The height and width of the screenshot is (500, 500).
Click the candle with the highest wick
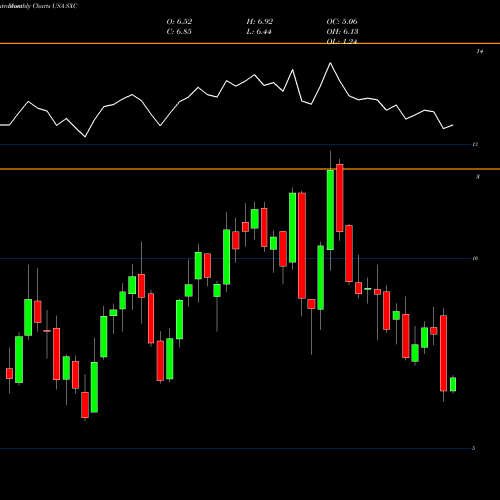tap(330, 210)
